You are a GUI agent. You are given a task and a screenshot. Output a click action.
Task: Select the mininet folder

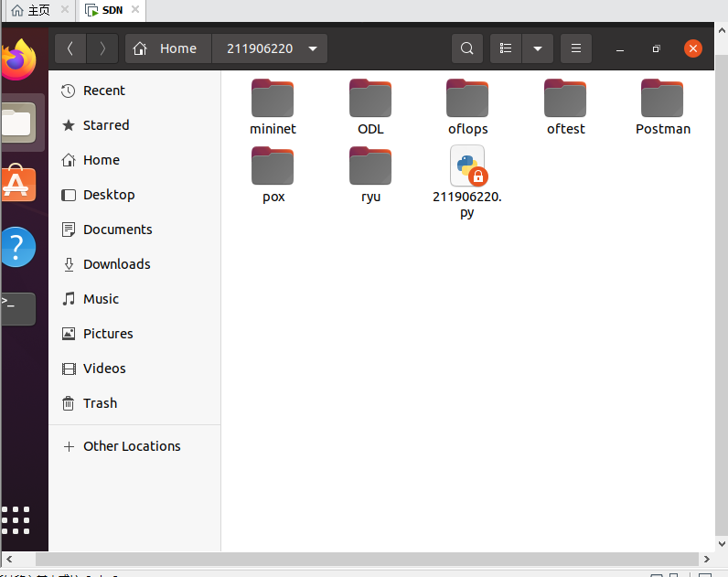tap(273, 107)
